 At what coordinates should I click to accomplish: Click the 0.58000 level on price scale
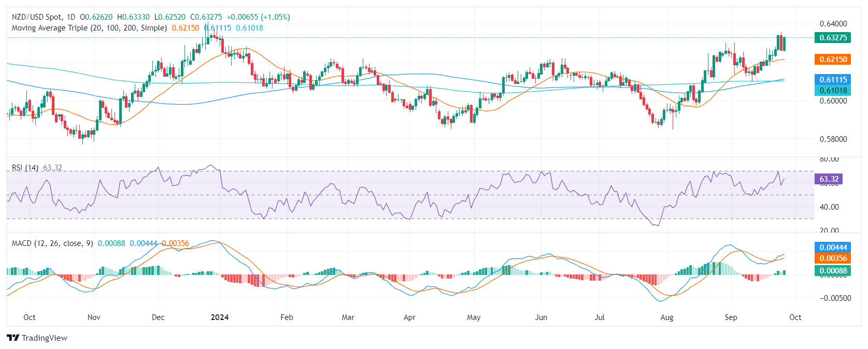833,139
